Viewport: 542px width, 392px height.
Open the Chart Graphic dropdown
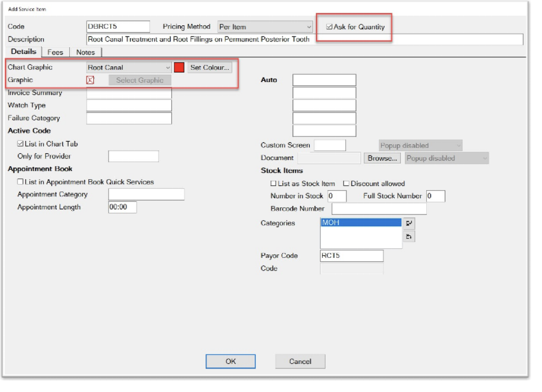tap(168, 67)
